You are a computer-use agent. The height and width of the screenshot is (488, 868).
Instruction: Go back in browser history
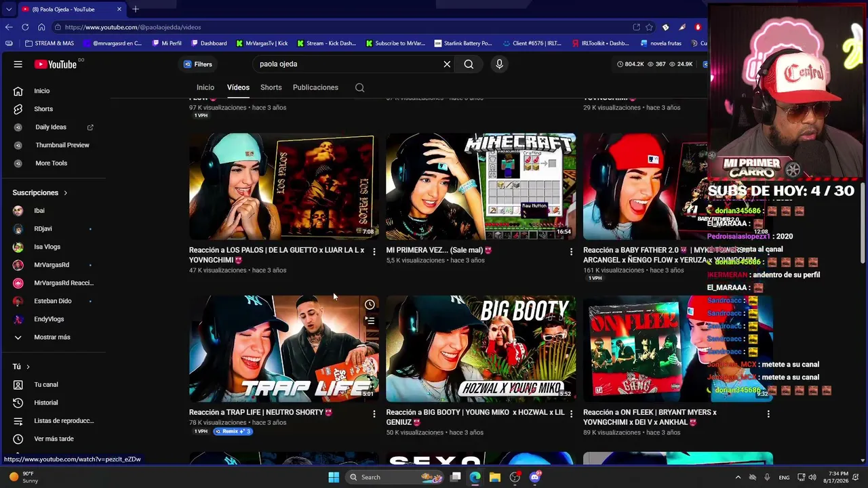point(9,27)
